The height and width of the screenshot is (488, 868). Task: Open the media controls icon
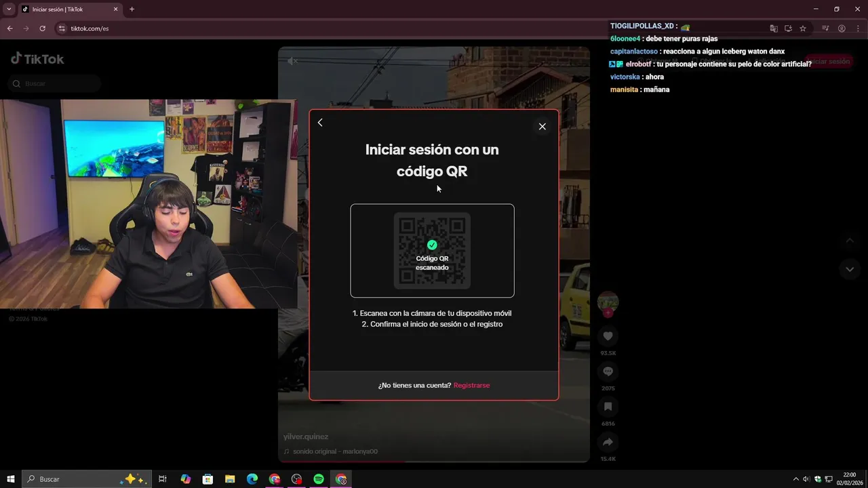(825, 28)
